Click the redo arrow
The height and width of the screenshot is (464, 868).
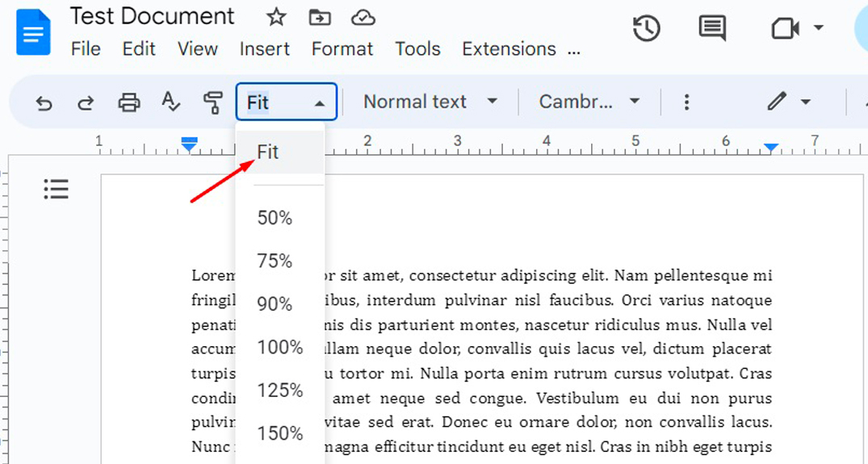click(x=86, y=102)
